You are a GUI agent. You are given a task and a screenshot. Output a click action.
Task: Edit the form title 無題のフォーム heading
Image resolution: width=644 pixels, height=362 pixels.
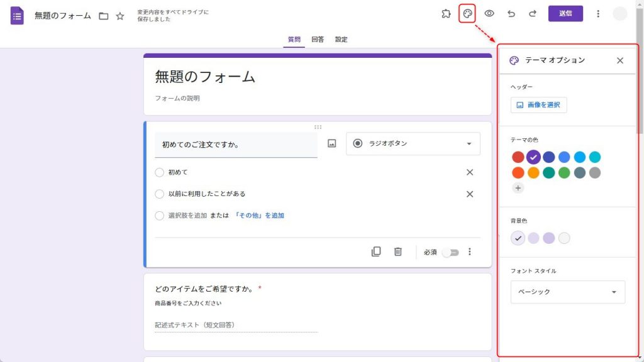click(205, 77)
